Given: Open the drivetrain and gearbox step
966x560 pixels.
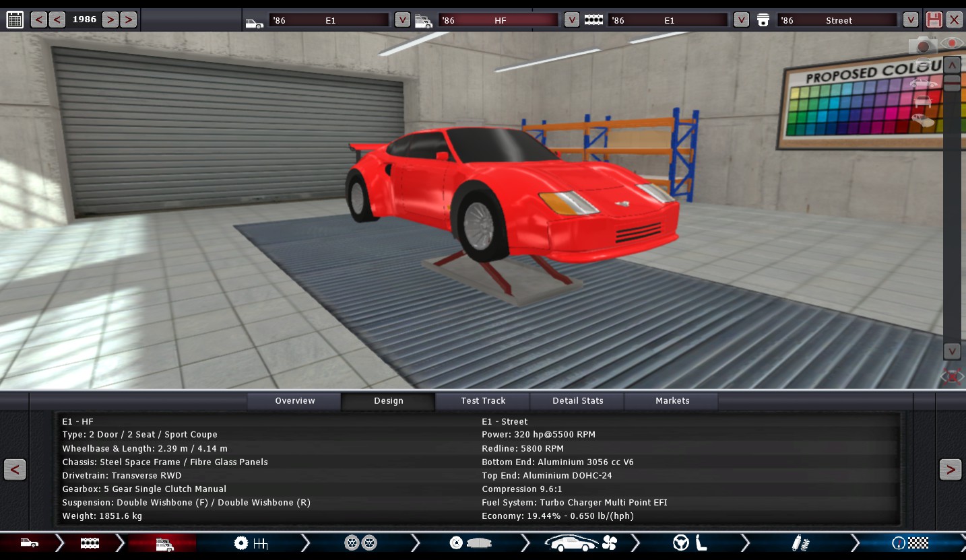Looking at the screenshot, I should coord(251,543).
